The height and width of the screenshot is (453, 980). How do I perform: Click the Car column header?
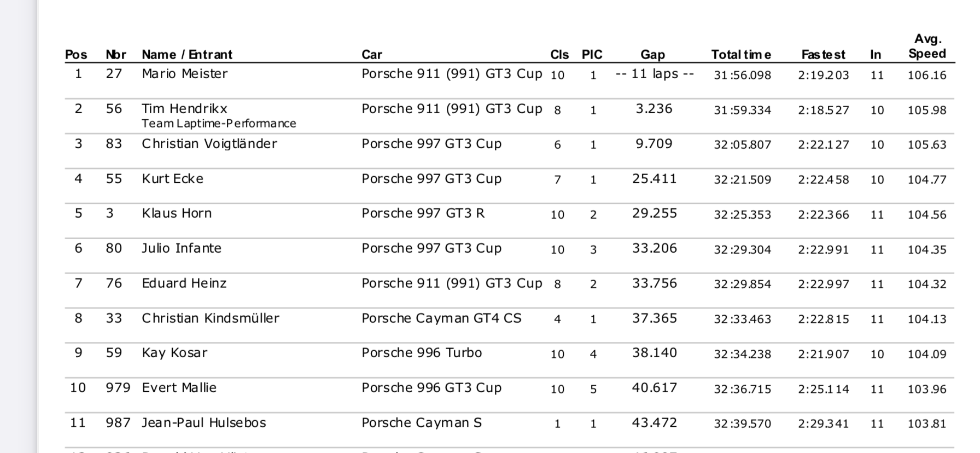[372, 55]
